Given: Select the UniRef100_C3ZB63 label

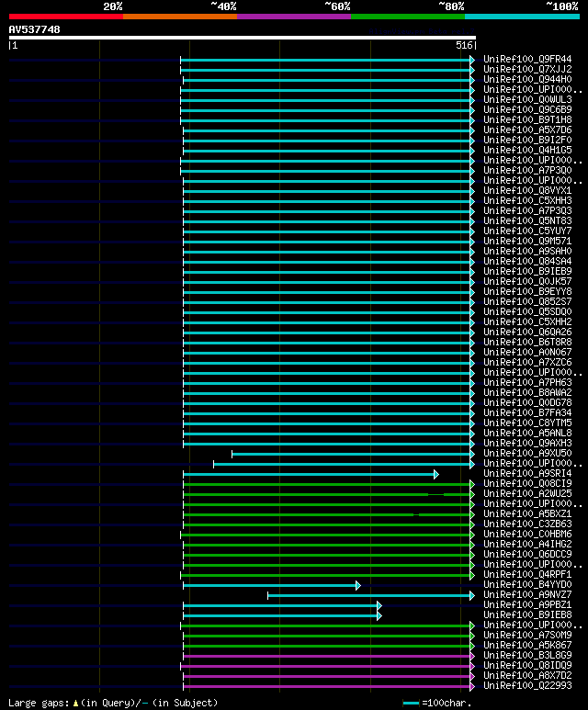Looking at the screenshot, I should pos(527,524).
